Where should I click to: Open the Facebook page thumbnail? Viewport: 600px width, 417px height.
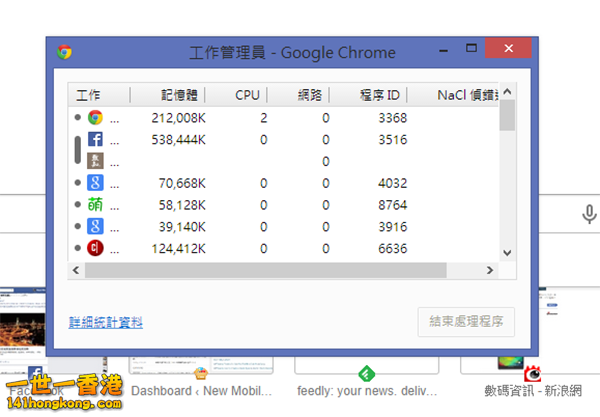(23, 329)
